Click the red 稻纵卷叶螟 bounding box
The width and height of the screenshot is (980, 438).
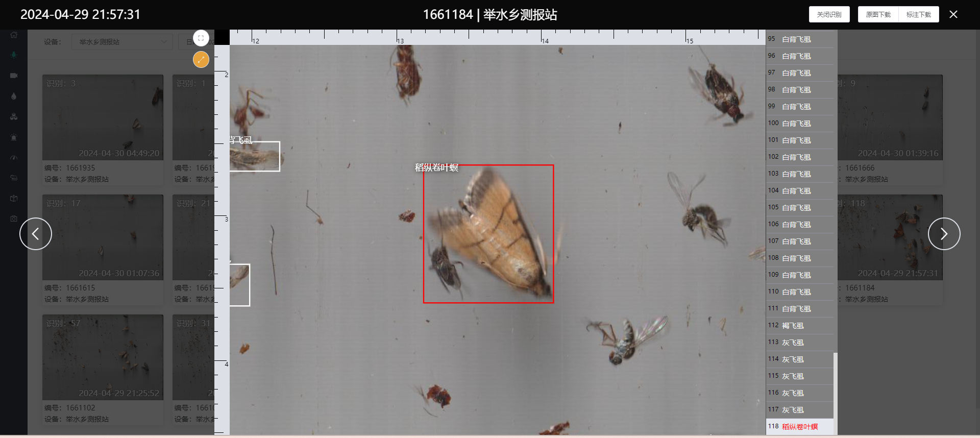pos(488,234)
